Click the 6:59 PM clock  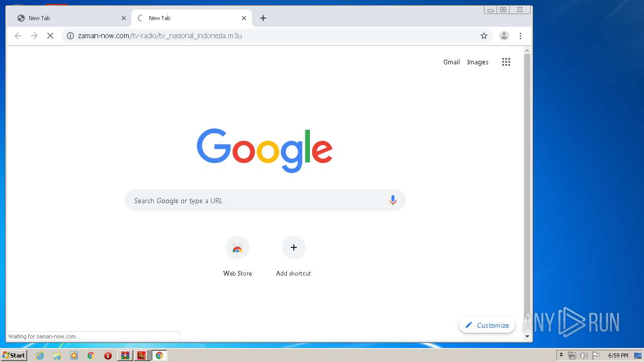(618, 355)
